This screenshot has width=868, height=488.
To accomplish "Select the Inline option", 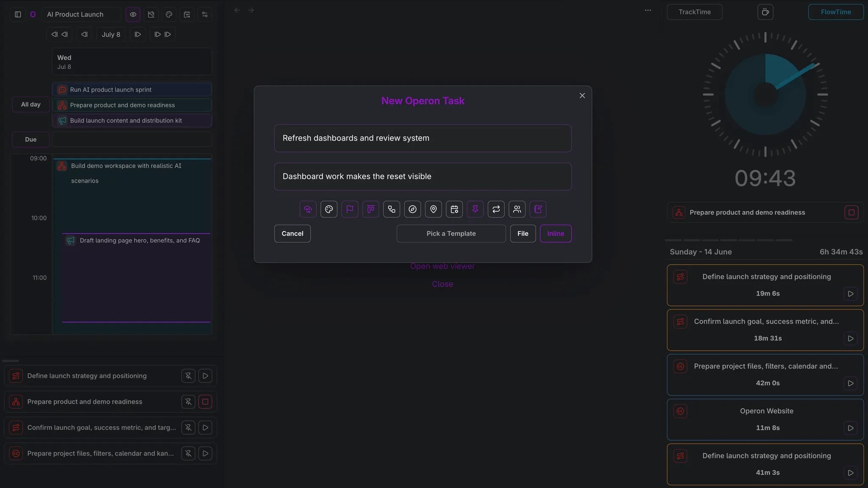I will coord(556,233).
